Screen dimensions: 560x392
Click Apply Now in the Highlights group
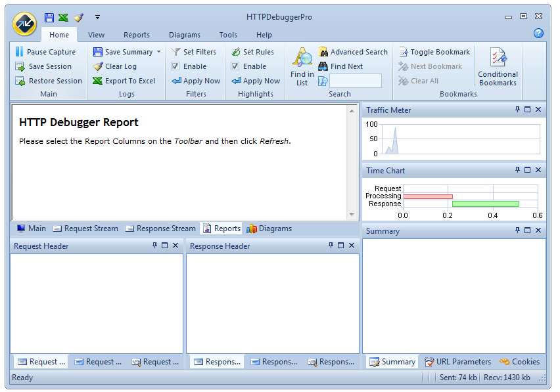point(256,81)
